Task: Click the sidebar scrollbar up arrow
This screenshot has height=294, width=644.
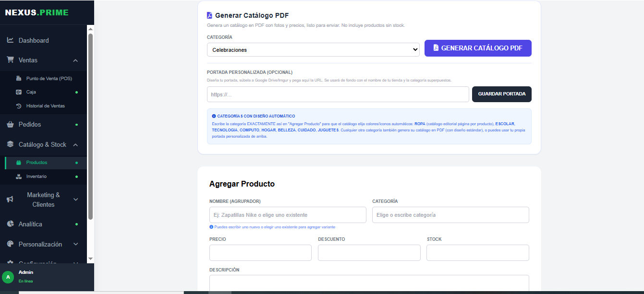Action: click(90, 29)
